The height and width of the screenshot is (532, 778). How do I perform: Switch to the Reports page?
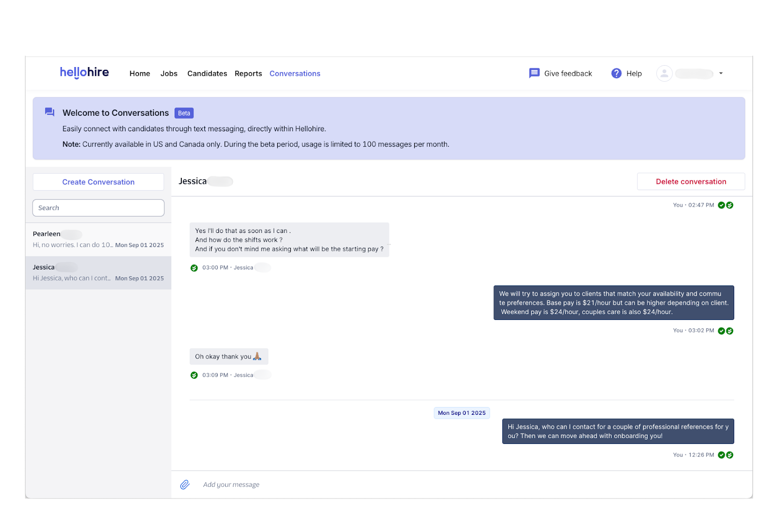pos(248,73)
